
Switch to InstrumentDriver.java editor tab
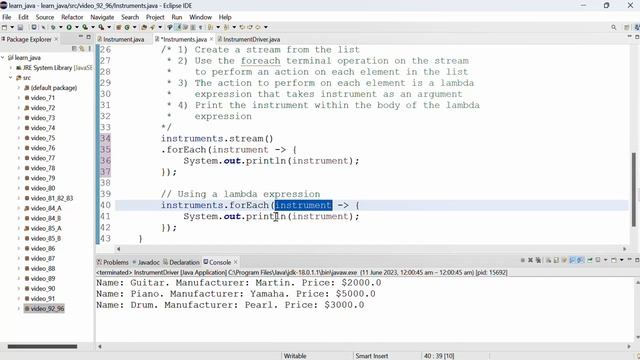[x=249, y=39]
